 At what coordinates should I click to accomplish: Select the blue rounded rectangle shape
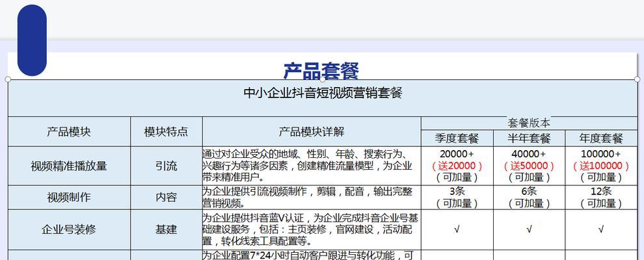(32, 40)
